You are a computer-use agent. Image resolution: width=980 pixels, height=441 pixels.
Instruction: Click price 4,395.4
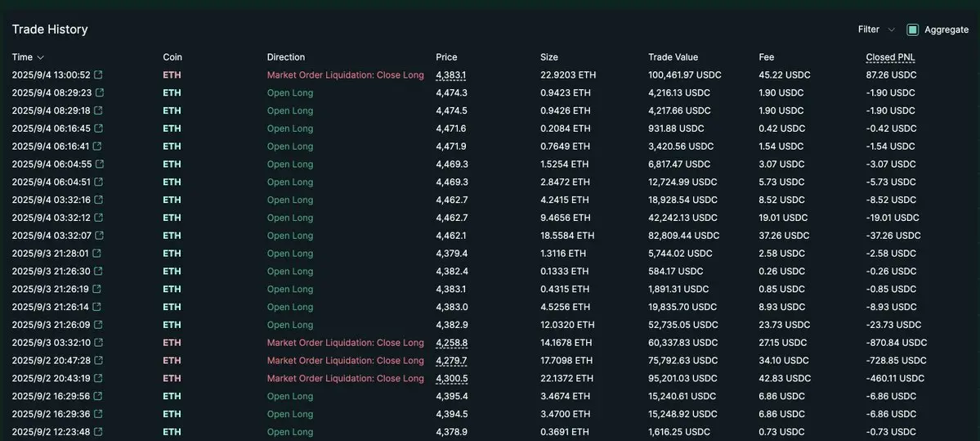[x=450, y=396]
